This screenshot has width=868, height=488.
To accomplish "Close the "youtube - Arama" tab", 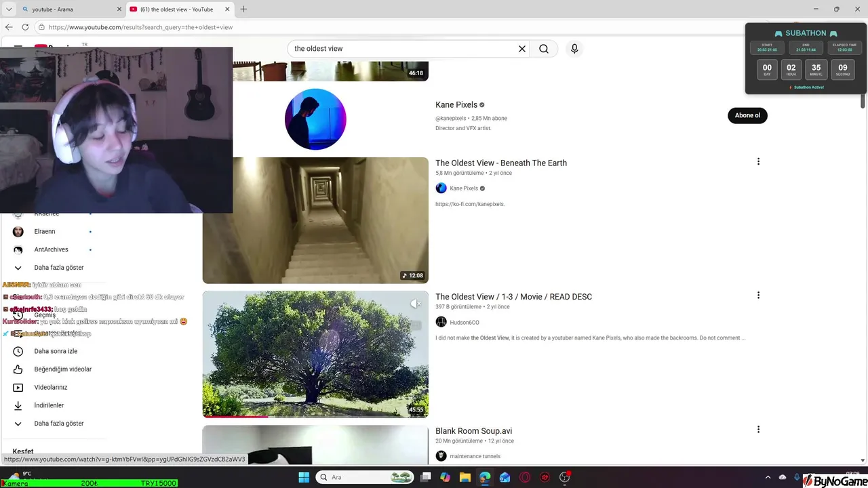I will 119,9.
